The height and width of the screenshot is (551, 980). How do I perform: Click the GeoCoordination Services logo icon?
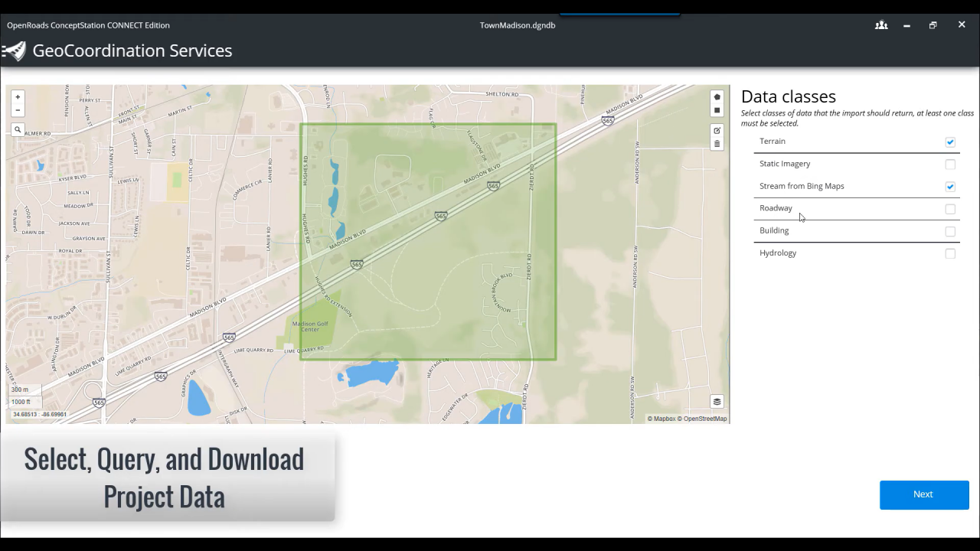click(14, 51)
